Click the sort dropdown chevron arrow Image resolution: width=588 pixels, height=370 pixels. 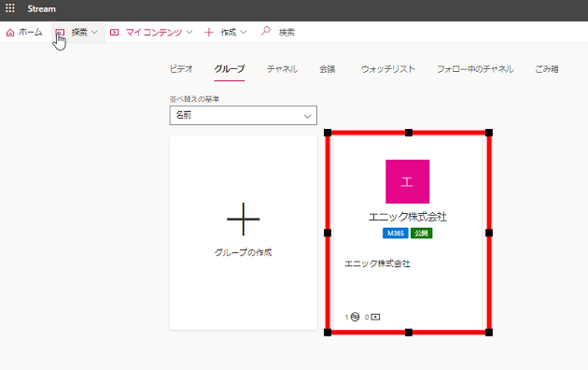click(307, 116)
